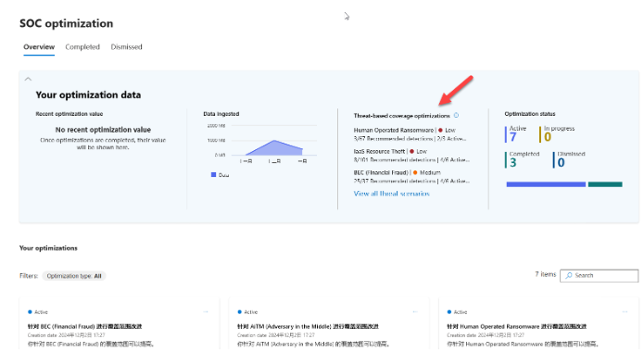Select IaaS Resource Theft threat scenario row
Viewport: 644px width, 352px height.
(x=411, y=156)
